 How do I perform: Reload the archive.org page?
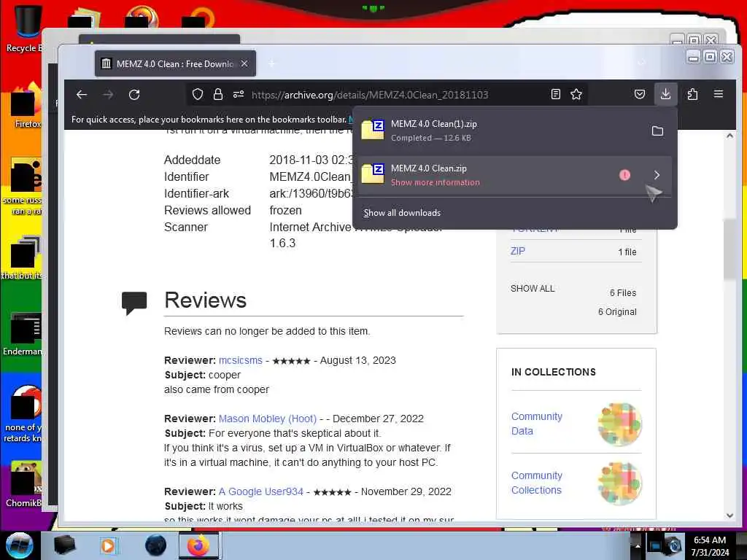(134, 95)
